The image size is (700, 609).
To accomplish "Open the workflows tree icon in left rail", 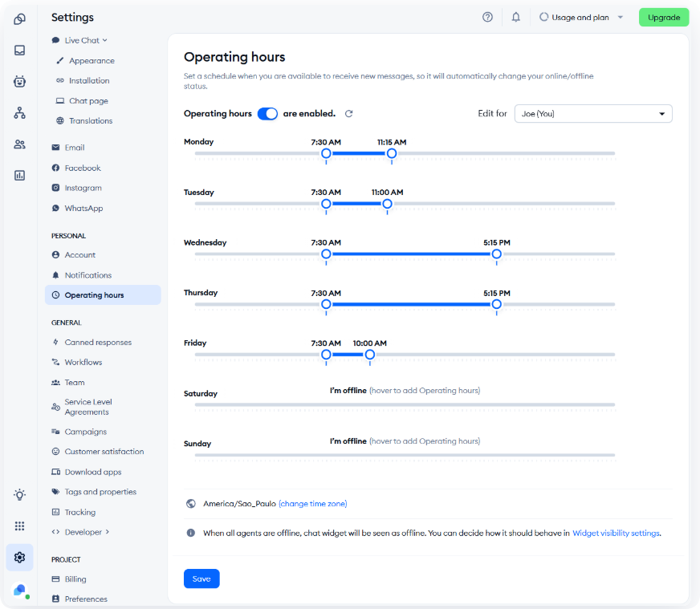I will (x=19, y=113).
